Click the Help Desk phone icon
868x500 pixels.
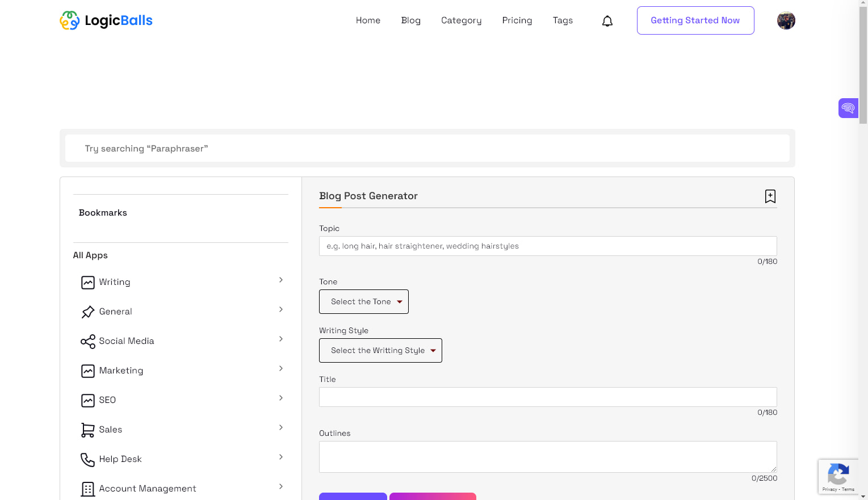pos(87,459)
